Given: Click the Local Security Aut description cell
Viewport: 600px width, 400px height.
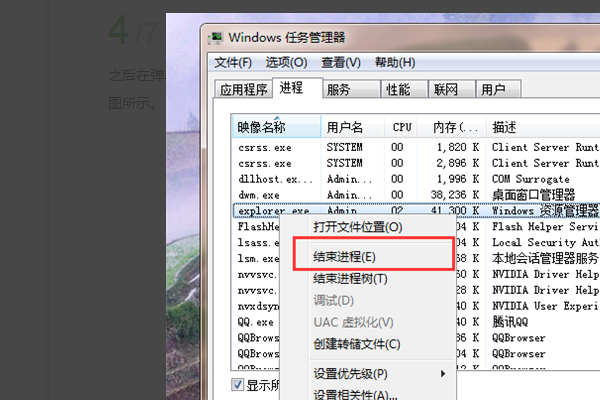Looking at the screenshot, I should coord(545,243).
